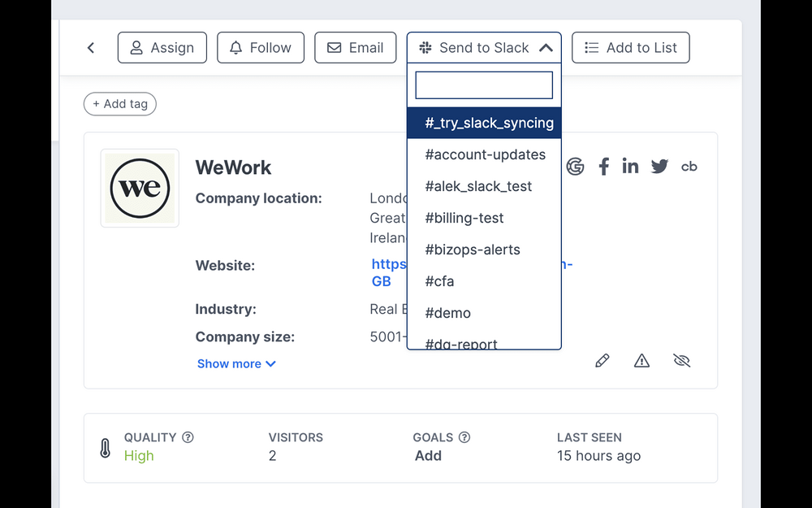
Task: Follow this company with the bell button
Action: 261,48
